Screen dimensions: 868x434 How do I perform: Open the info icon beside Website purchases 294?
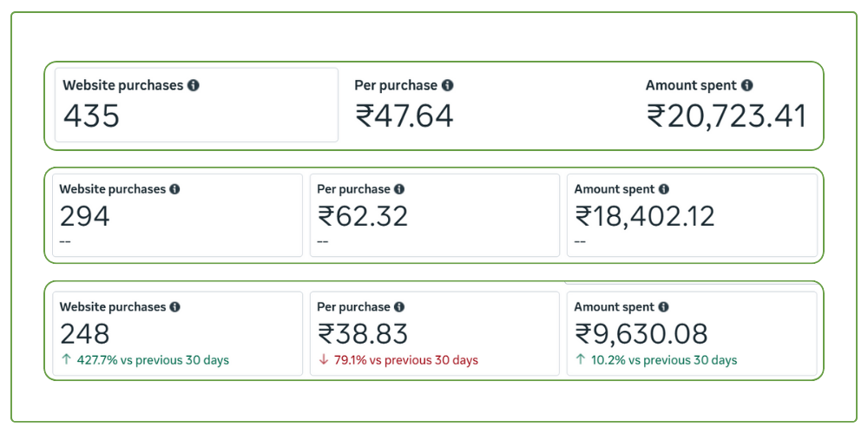[x=174, y=189]
